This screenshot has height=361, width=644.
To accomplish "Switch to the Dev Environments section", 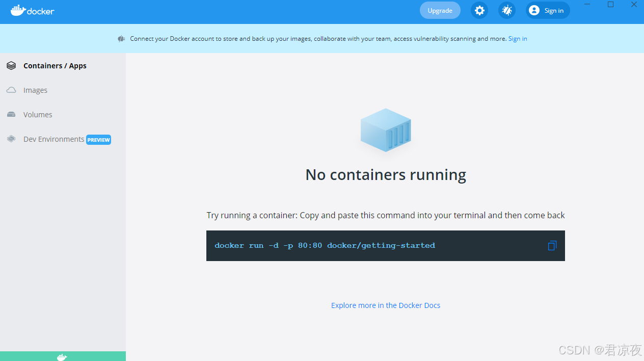I will click(53, 139).
